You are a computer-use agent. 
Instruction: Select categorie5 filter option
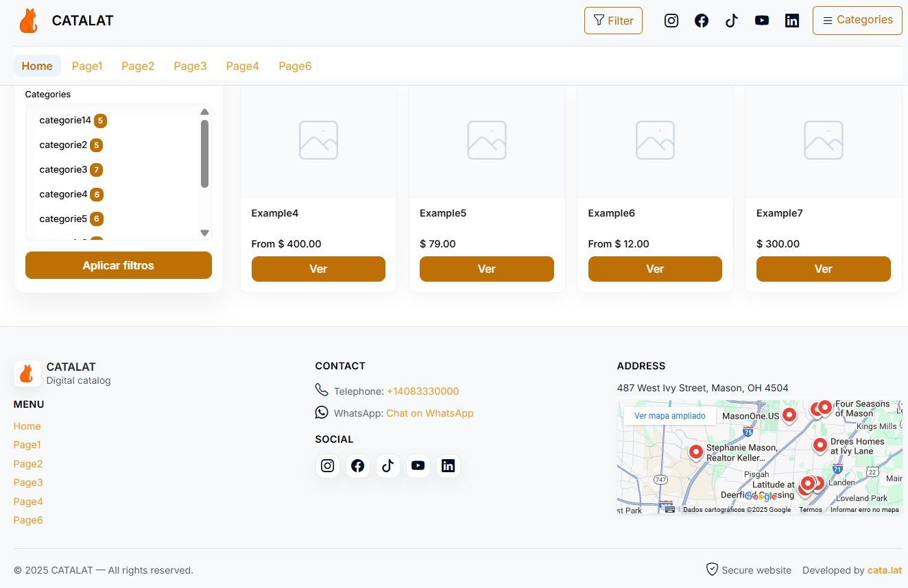click(63, 219)
